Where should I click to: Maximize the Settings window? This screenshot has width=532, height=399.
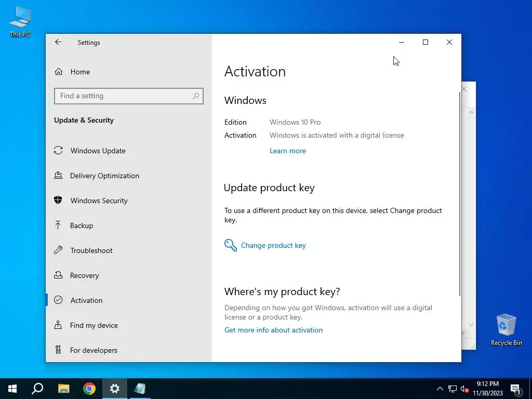(x=425, y=42)
